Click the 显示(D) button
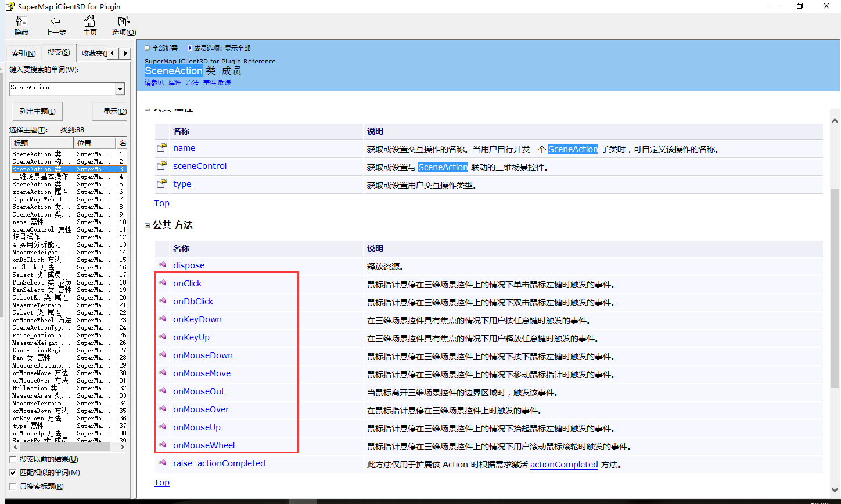 pos(110,111)
